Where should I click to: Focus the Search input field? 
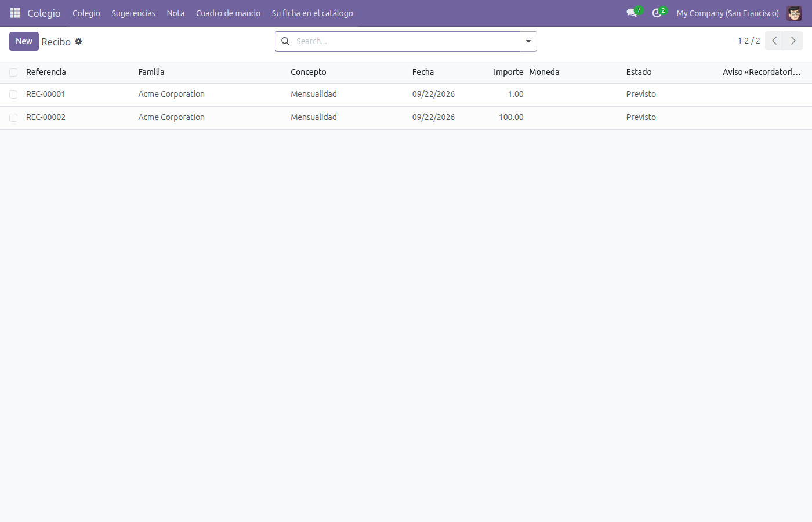coord(406,41)
